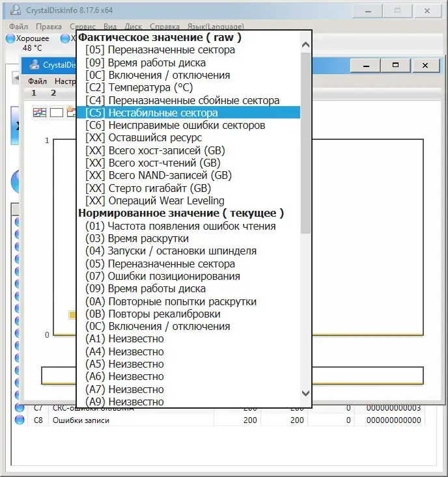Screen dimensions: 448x477
Task: Click the status orb in the C8 row
Action: [20, 420]
